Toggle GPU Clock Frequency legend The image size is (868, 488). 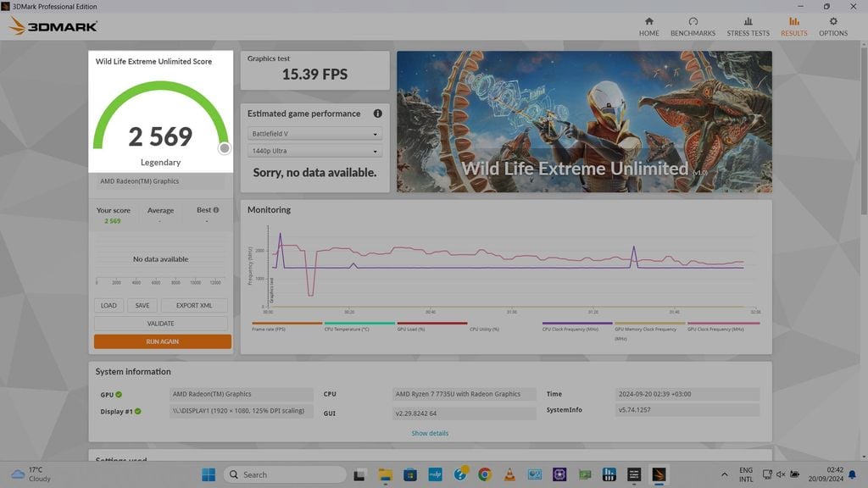(x=723, y=326)
